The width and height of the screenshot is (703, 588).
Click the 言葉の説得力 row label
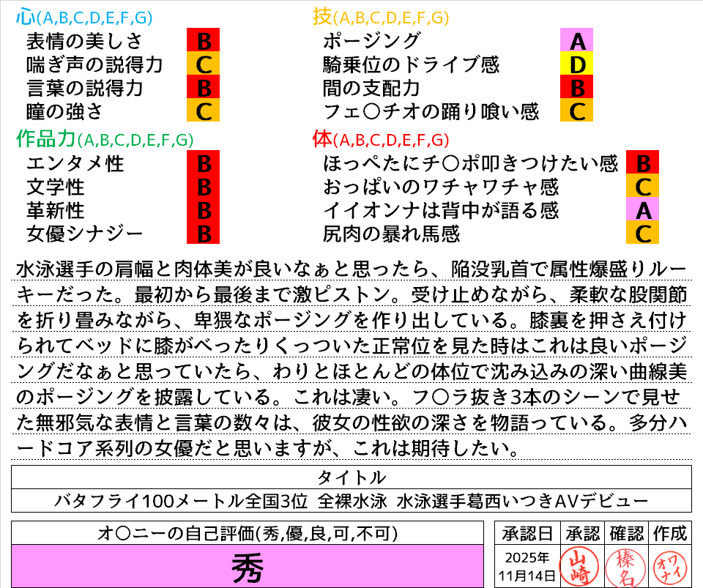(84, 88)
